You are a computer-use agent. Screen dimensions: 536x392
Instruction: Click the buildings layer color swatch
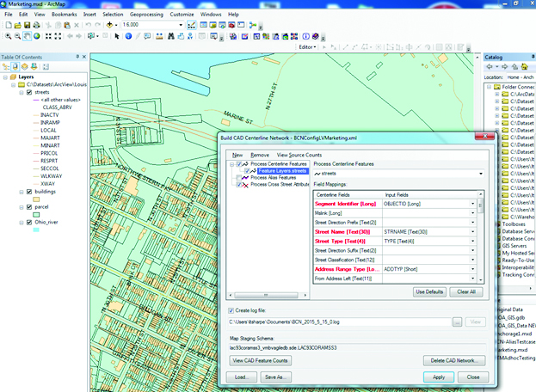tap(36, 199)
